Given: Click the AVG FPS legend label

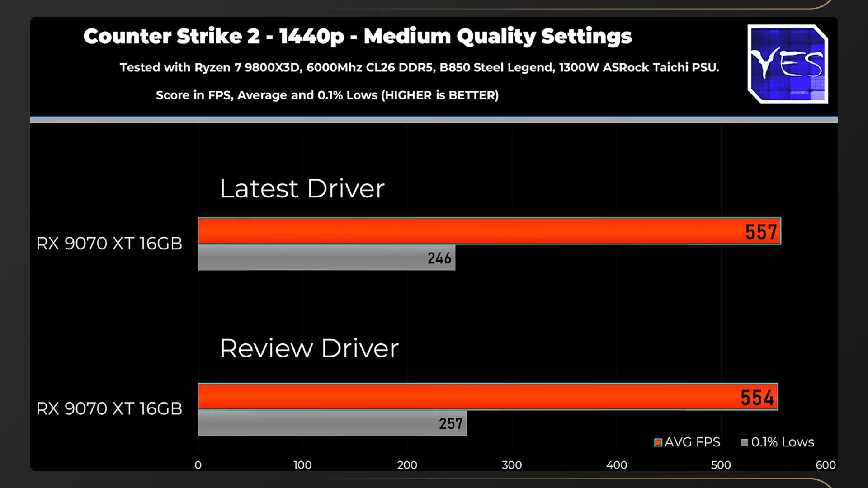Looking at the screenshot, I should pos(692,442).
